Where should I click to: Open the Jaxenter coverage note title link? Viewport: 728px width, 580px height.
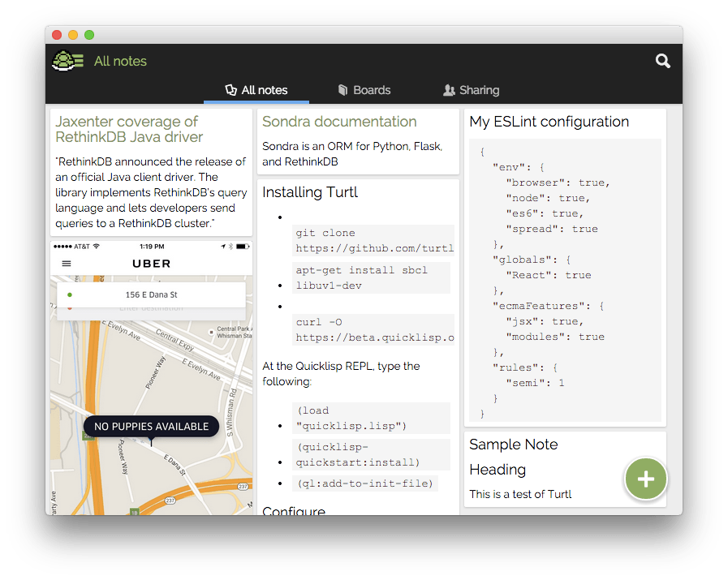(x=129, y=129)
